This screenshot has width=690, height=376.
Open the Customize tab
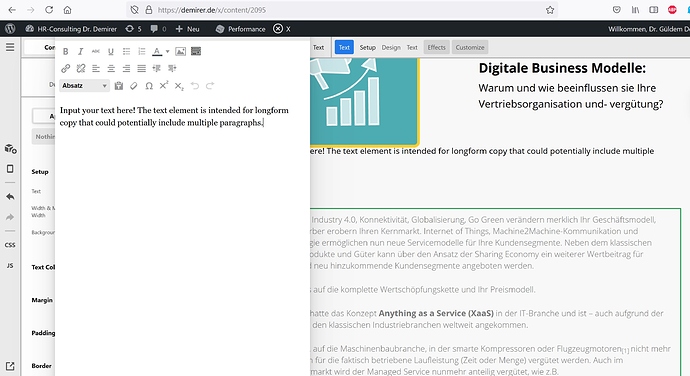[x=470, y=47]
